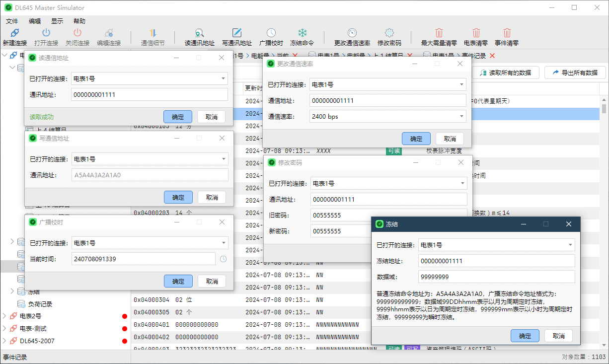Click the 数据域 input field
The image size is (609, 364).
coord(496,277)
